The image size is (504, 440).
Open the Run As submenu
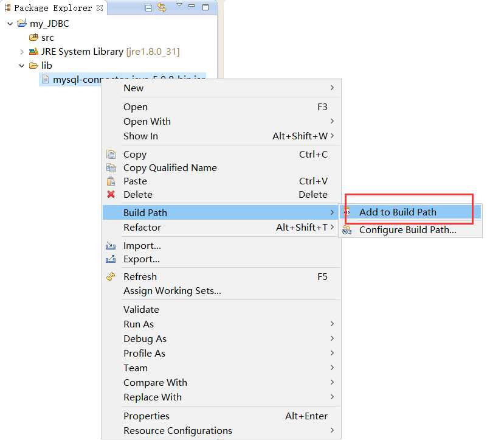(221, 324)
